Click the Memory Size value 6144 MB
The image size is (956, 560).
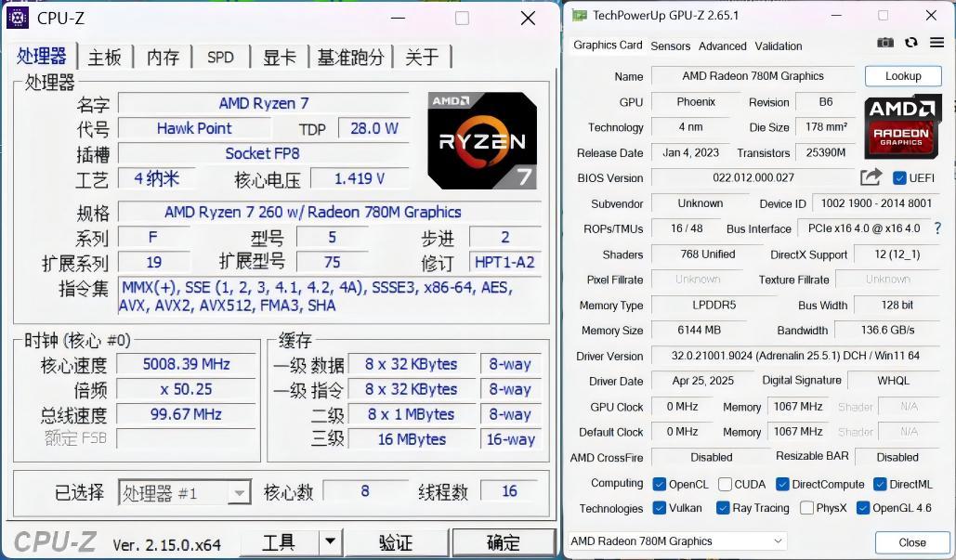[699, 330]
